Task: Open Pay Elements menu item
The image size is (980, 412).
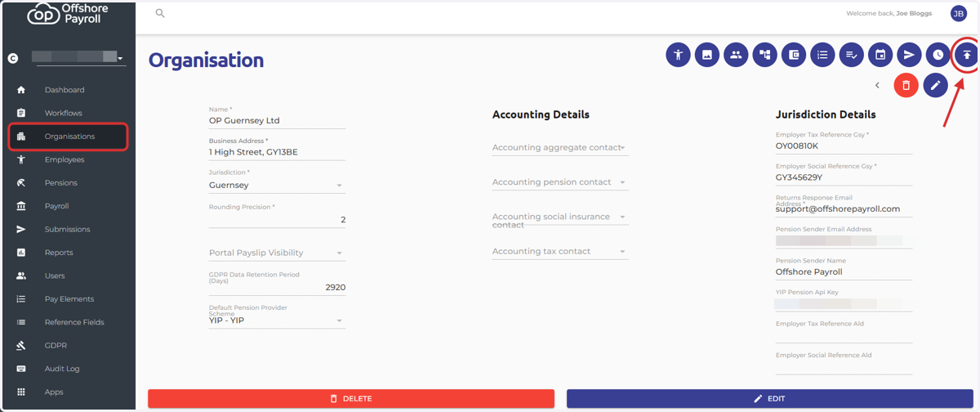Action: (69, 299)
